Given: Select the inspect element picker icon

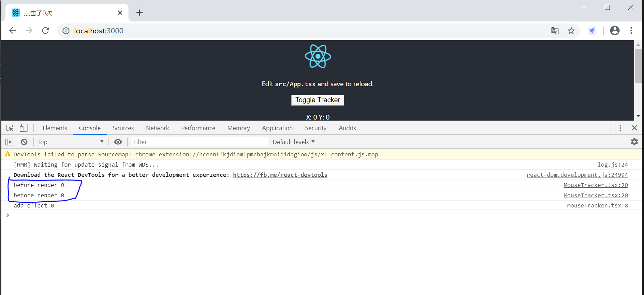Looking at the screenshot, I should (10, 128).
